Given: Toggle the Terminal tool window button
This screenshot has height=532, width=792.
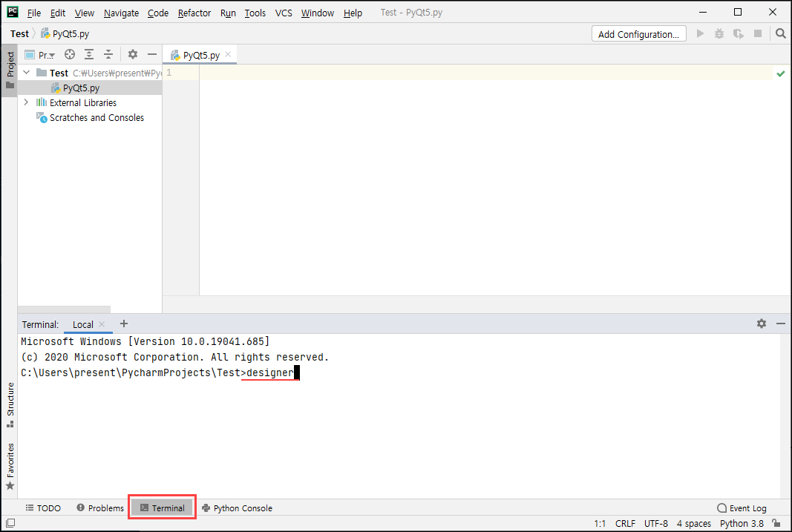Looking at the screenshot, I should point(162,508).
